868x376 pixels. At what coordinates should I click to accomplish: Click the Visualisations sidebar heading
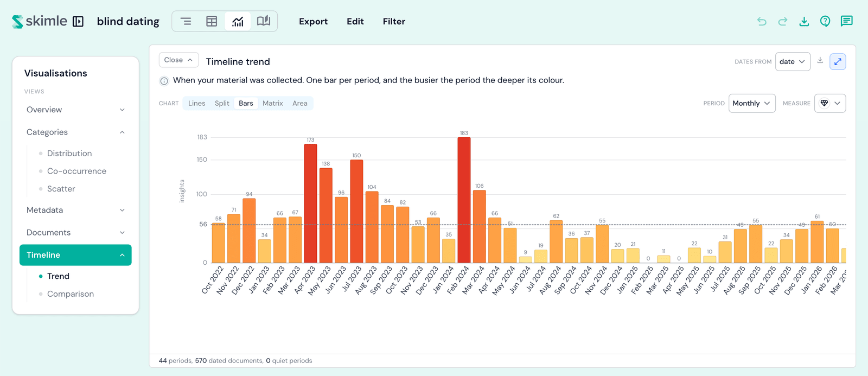point(55,73)
